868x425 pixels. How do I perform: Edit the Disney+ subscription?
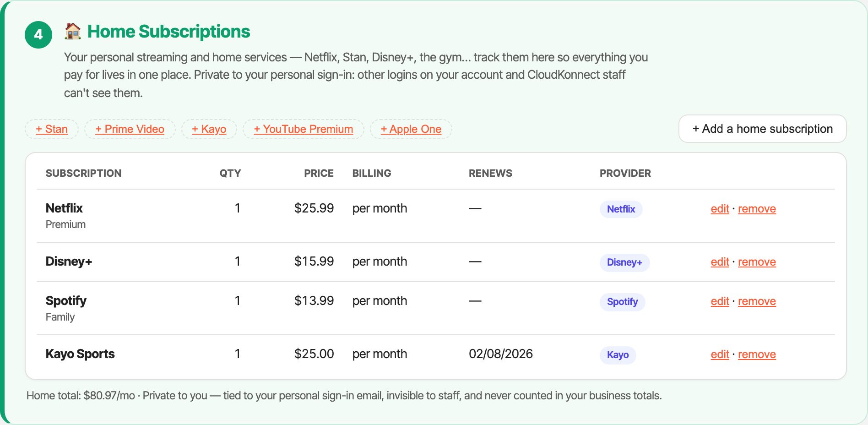pos(720,262)
